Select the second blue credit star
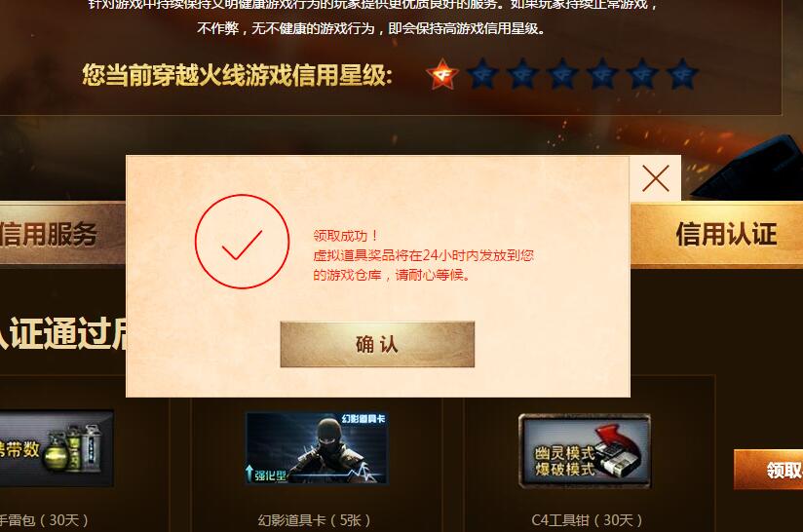This screenshot has width=803, height=532. 482,74
